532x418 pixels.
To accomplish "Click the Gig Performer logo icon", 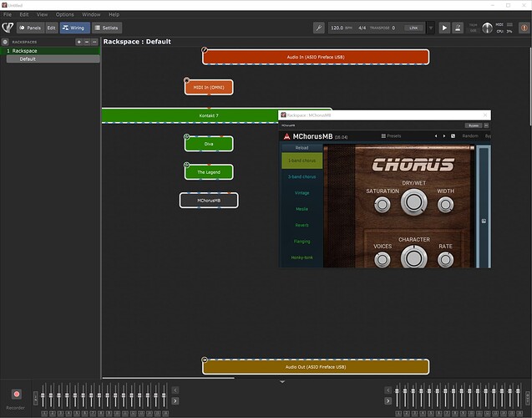I will pyautogui.click(x=8, y=28).
